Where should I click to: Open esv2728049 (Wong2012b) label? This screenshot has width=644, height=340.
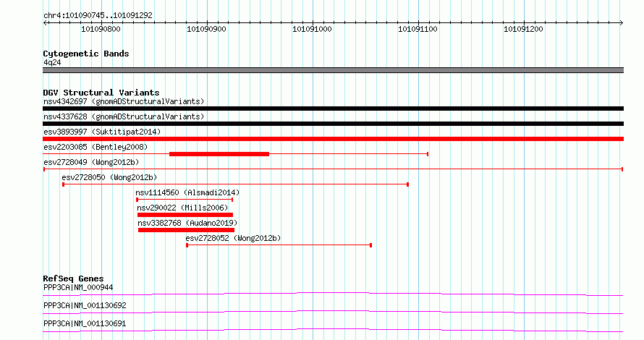click(x=91, y=162)
